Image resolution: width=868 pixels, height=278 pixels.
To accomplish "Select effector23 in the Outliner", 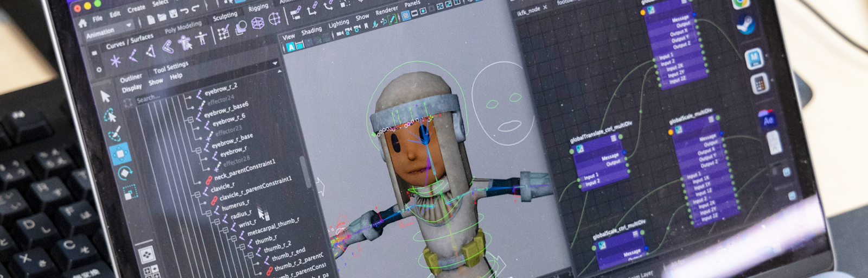I will click(x=229, y=130).
